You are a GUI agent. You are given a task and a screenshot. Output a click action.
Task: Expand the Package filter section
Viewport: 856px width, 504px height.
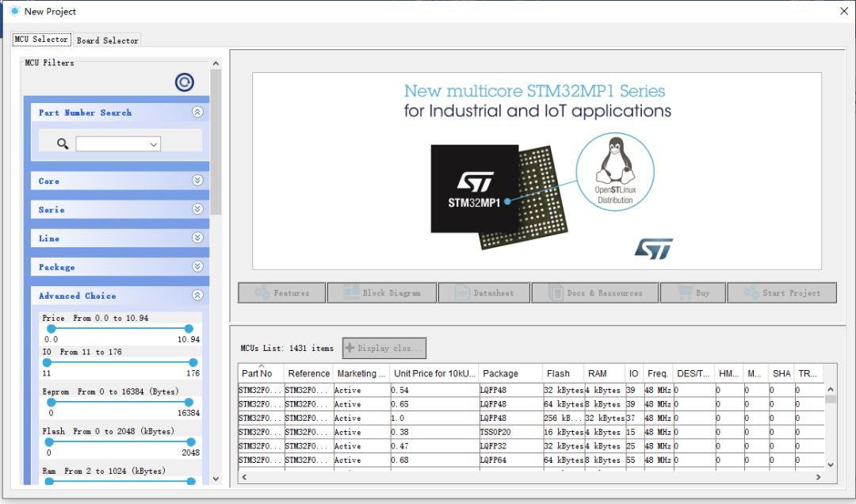coord(197,266)
